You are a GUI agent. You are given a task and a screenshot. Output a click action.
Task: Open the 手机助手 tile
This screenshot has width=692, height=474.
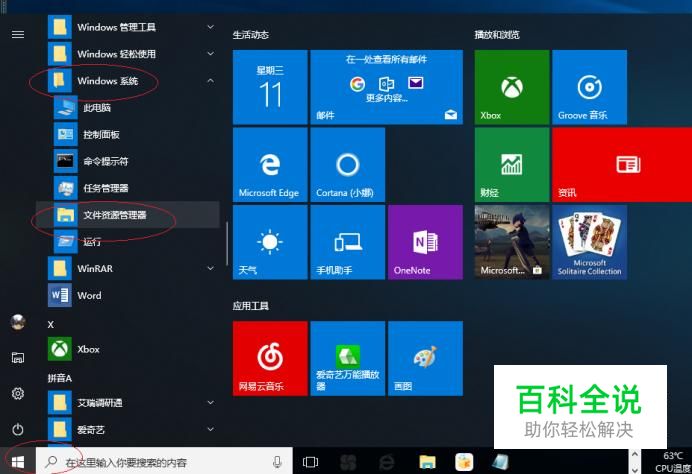pos(348,242)
